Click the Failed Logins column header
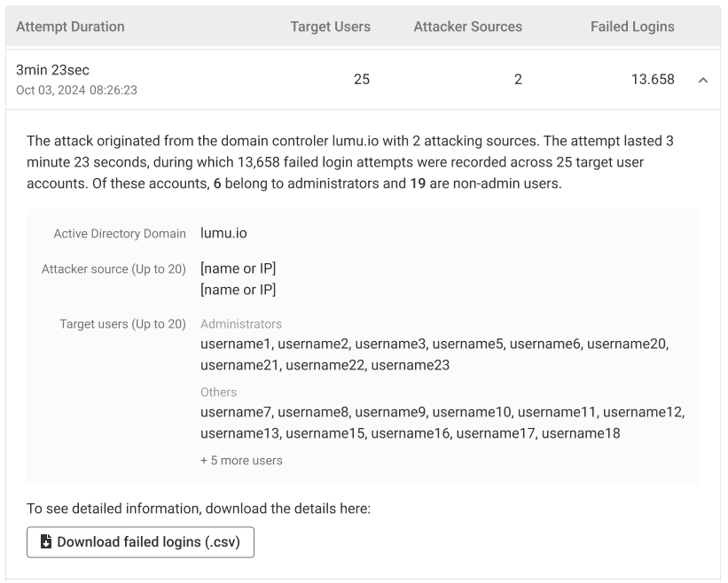This screenshot has height=583, width=728. (632, 27)
